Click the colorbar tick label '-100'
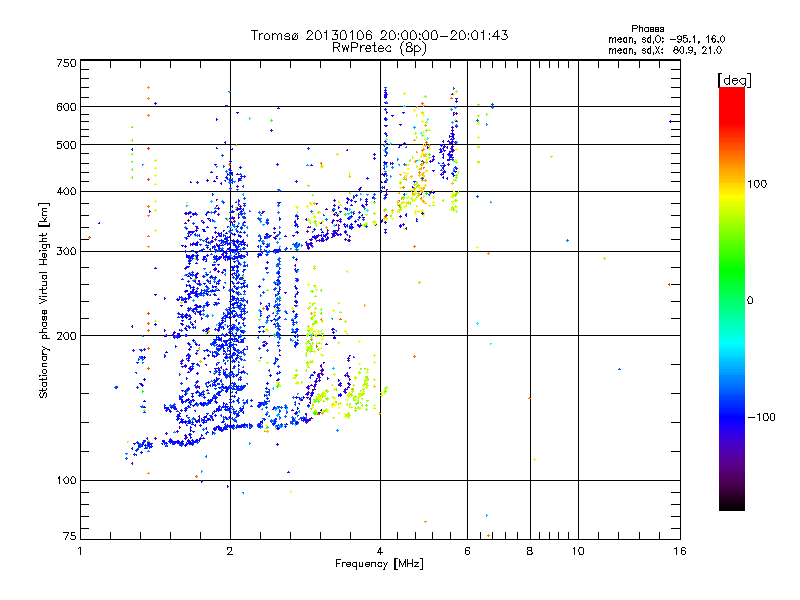Viewport: 800px width, 600px height. 761,417
